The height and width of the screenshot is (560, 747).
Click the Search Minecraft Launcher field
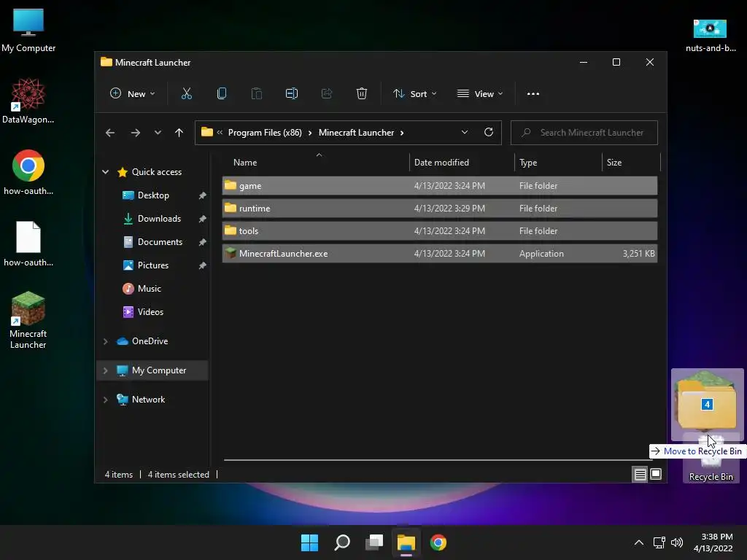(584, 133)
